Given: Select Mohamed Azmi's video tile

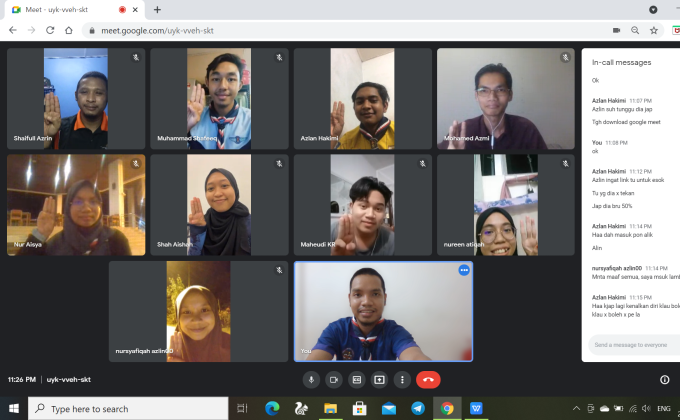Looking at the screenshot, I should 506,98.
